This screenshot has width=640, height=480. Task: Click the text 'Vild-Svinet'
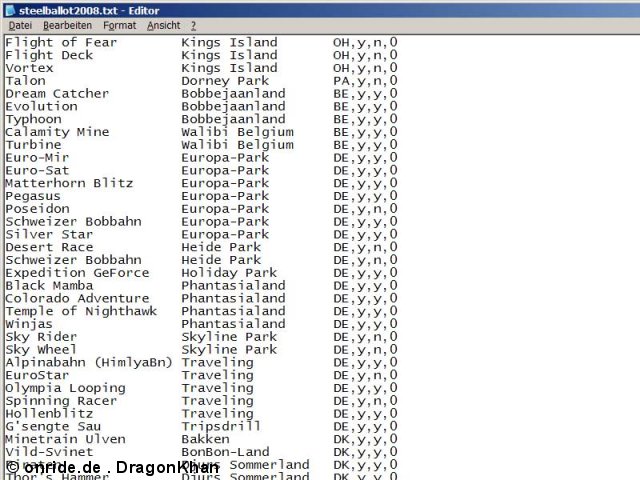[x=49, y=452]
